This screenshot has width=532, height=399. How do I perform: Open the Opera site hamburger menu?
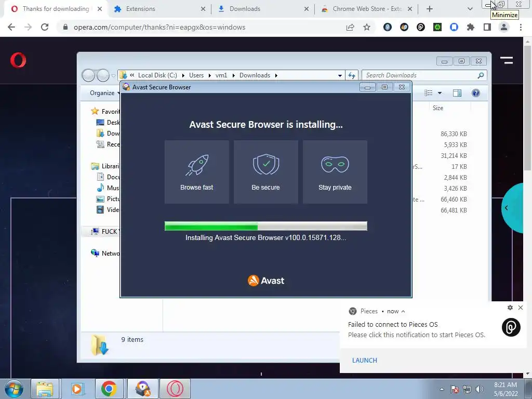[506, 60]
